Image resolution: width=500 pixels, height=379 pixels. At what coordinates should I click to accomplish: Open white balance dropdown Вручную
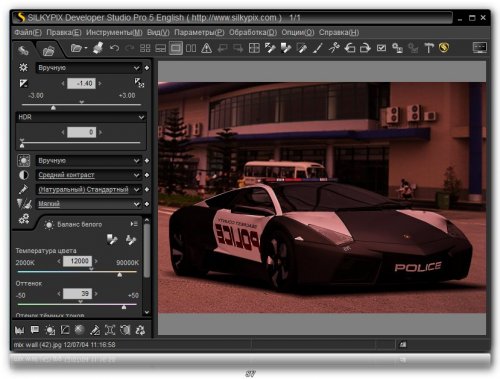[88, 161]
